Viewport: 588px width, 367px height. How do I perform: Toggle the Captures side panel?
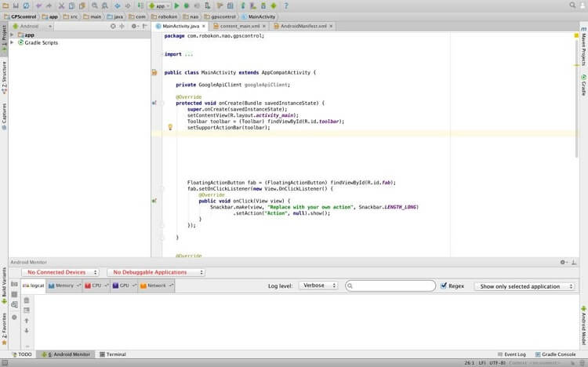[x=4, y=116]
